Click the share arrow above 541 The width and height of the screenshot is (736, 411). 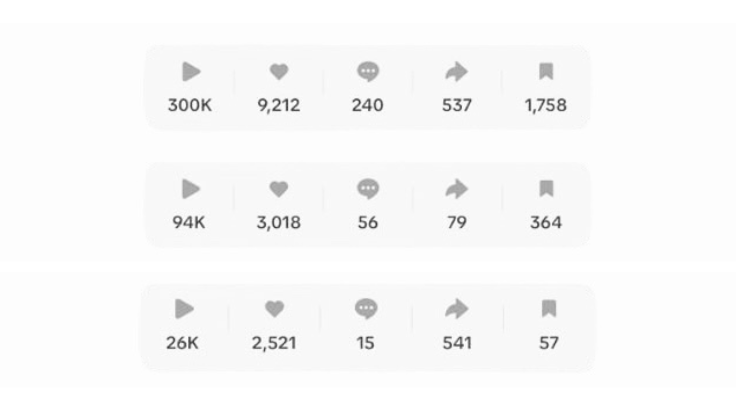(x=456, y=309)
